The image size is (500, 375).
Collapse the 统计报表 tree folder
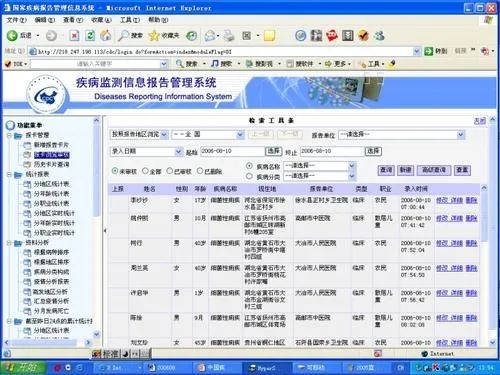(x=10, y=174)
